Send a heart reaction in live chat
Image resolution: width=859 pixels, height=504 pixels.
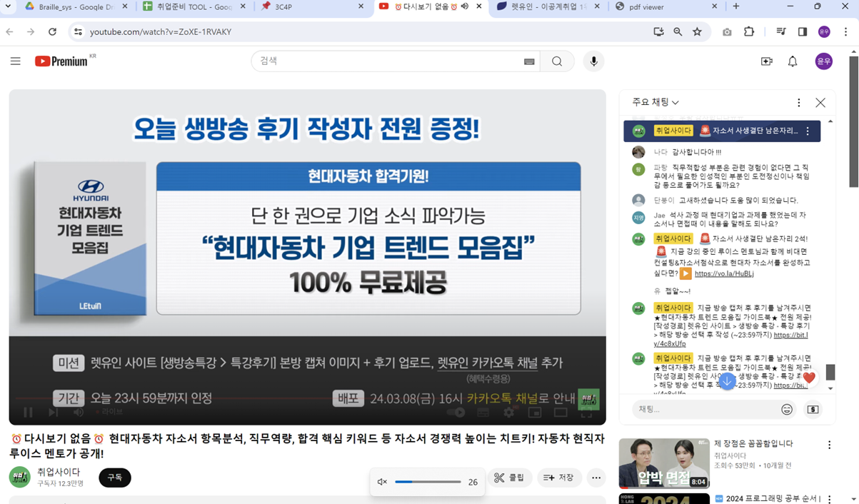point(808,378)
